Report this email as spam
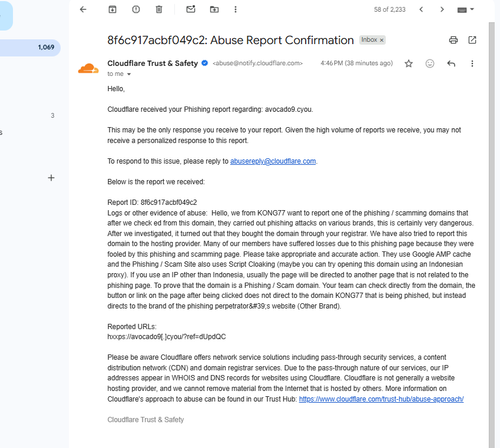The image size is (500, 448). point(136,9)
